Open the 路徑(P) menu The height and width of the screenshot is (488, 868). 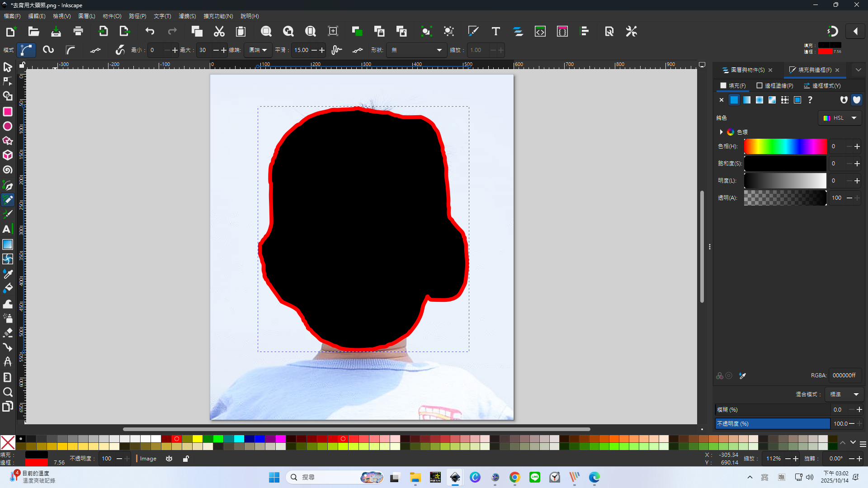click(x=137, y=16)
